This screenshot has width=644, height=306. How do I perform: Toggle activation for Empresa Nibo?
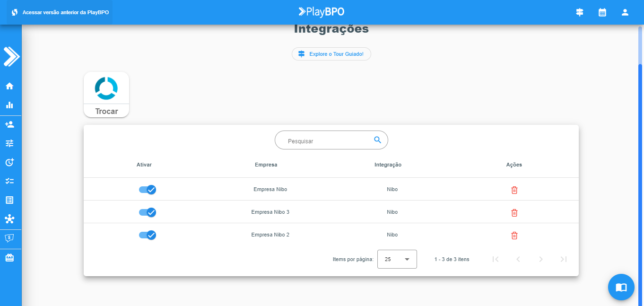pyautogui.click(x=148, y=190)
